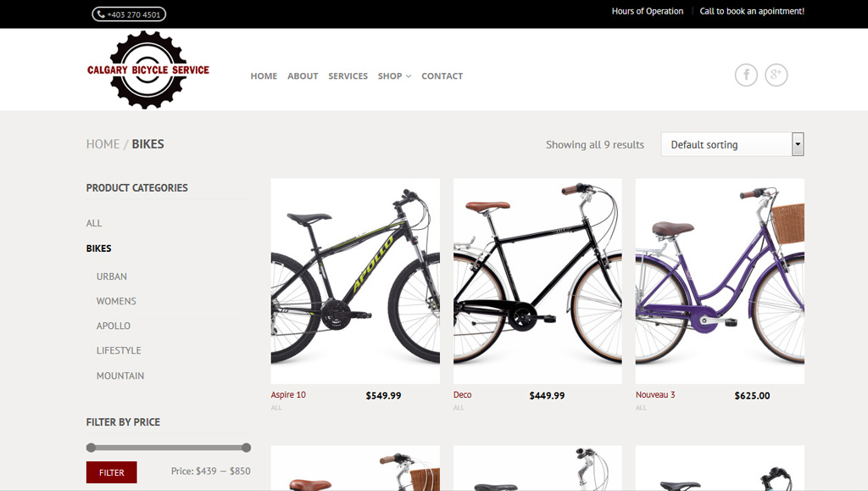The image size is (868, 491).
Task: Go to the About page
Action: point(303,75)
